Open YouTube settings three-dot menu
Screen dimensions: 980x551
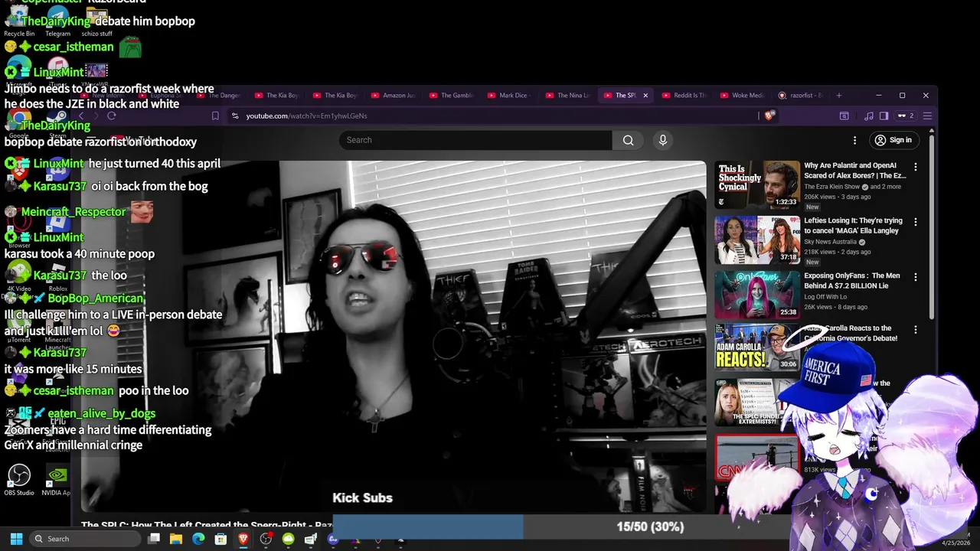click(854, 140)
